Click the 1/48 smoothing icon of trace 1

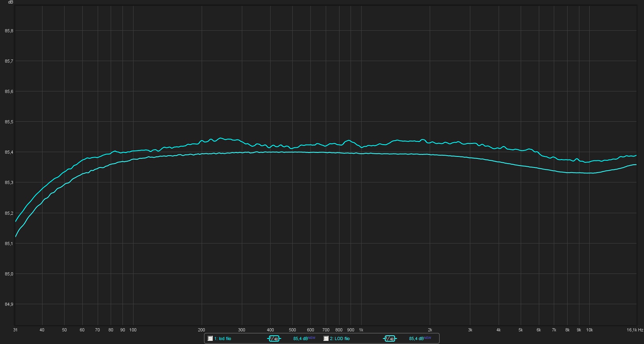click(x=274, y=338)
